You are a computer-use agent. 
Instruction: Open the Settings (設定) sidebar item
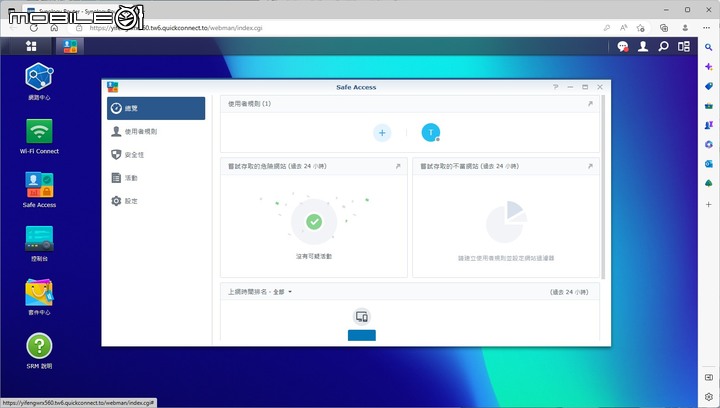tap(156, 201)
